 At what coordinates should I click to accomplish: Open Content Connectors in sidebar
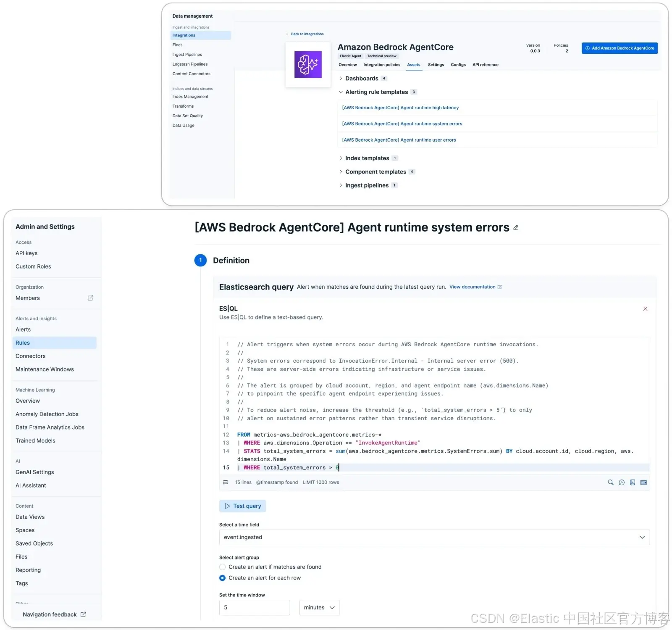(192, 74)
